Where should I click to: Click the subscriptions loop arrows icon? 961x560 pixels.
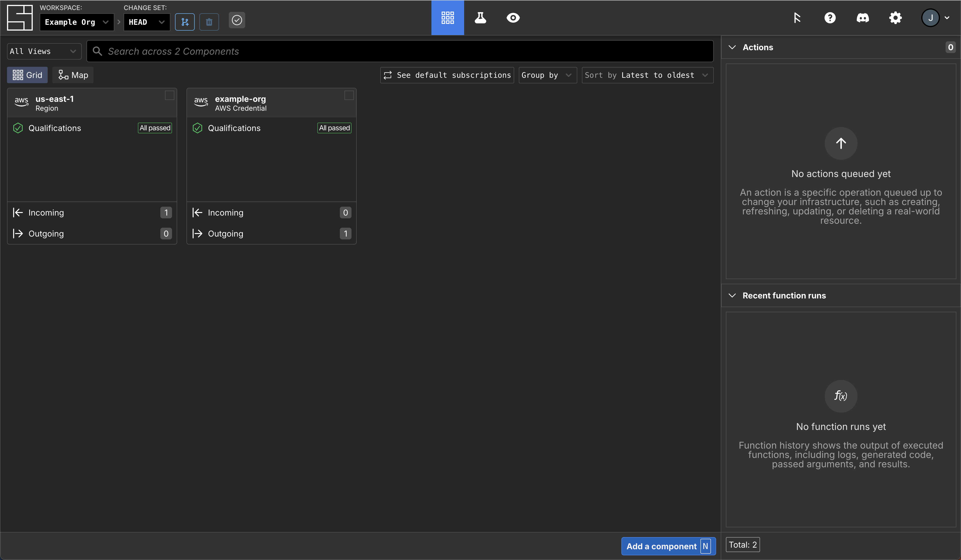pos(388,75)
